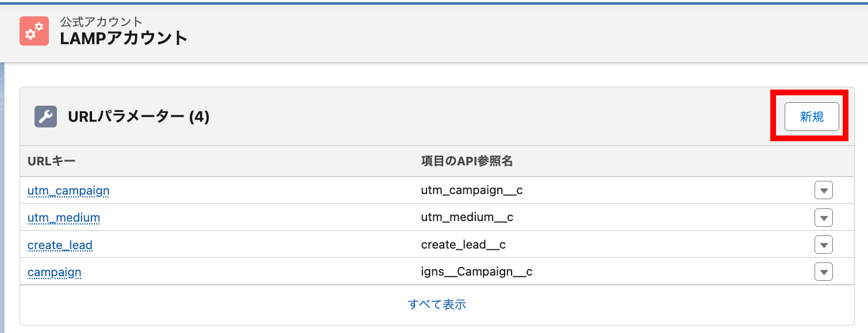Show actions menu for campaign row
The height and width of the screenshot is (333, 868).
(x=823, y=272)
